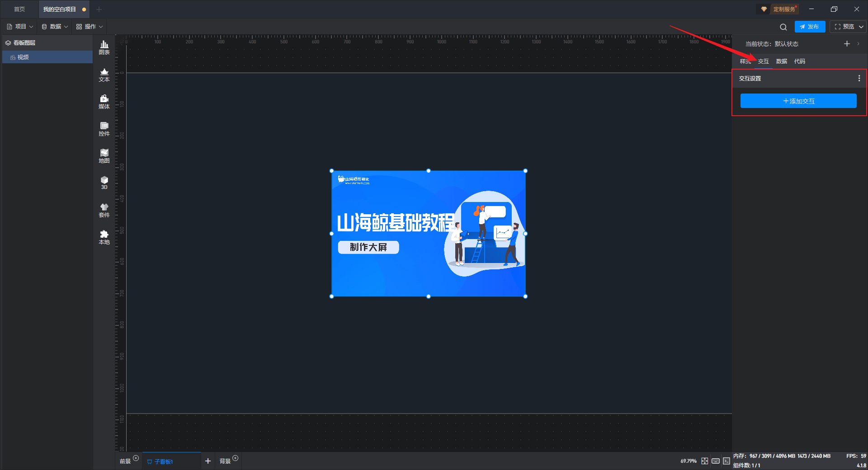Open the 样式 style tab
868x470 pixels.
745,61
